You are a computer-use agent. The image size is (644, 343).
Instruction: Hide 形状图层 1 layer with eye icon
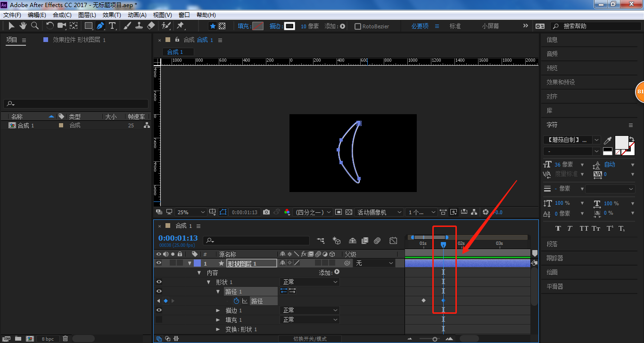(159, 263)
